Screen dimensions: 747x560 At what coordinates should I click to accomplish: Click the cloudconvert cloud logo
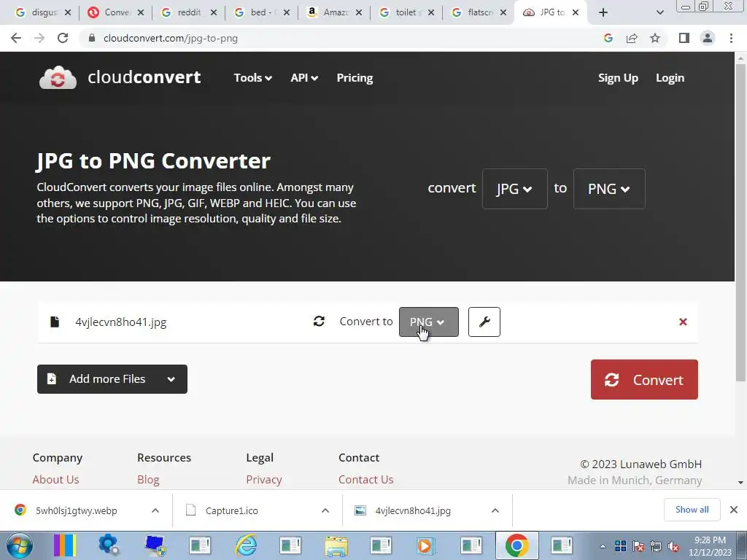[x=58, y=77]
